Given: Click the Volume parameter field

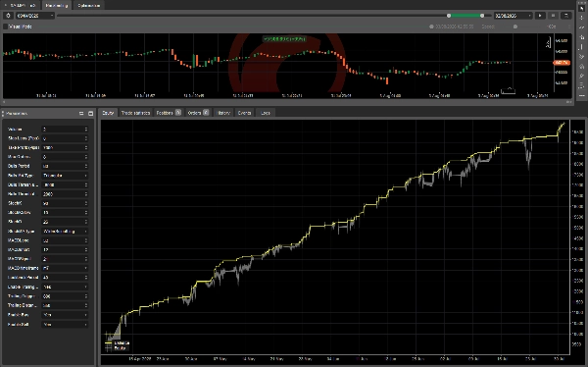Looking at the screenshot, I should coord(65,129).
